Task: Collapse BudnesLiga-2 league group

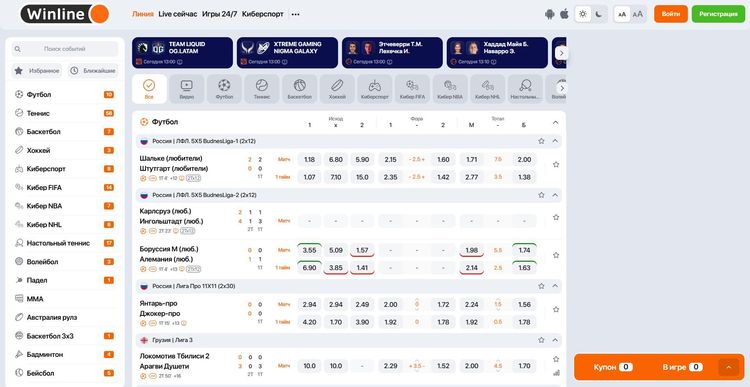Action: click(x=555, y=195)
